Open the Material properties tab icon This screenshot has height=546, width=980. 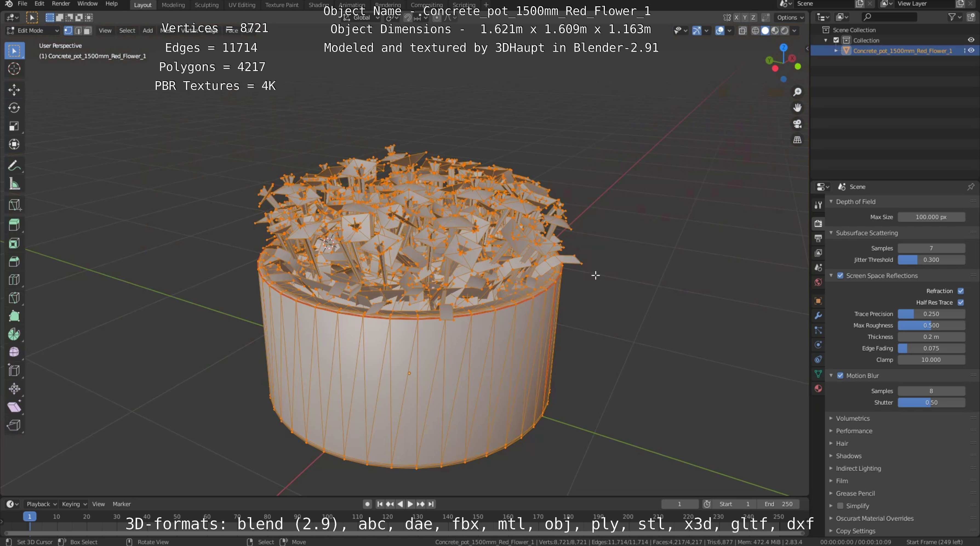click(818, 388)
